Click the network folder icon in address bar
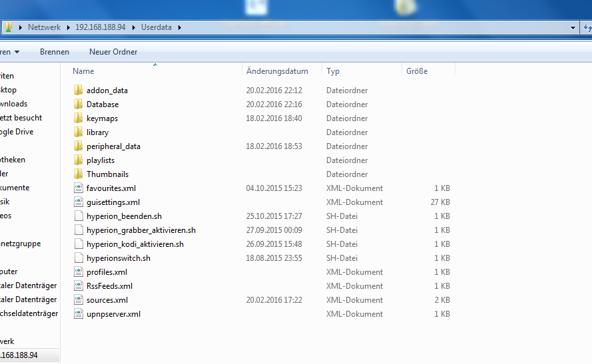Screen dimensions: 592x364 point(9,27)
